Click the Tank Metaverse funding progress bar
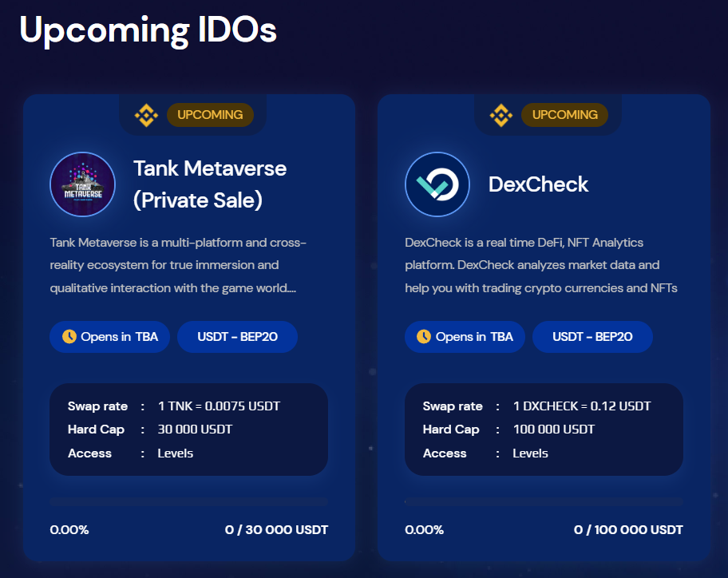 [x=188, y=502]
